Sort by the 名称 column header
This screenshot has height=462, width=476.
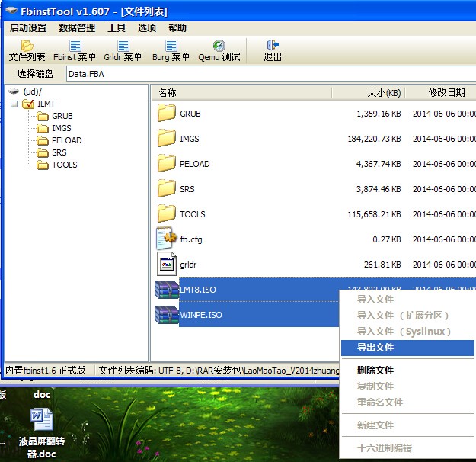(x=241, y=93)
